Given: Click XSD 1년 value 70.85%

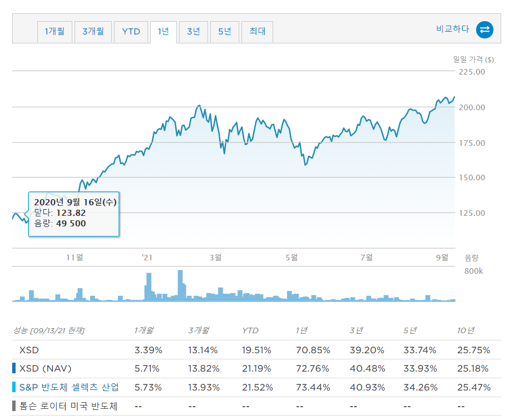Looking at the screenshot, I should click(313, 350).
